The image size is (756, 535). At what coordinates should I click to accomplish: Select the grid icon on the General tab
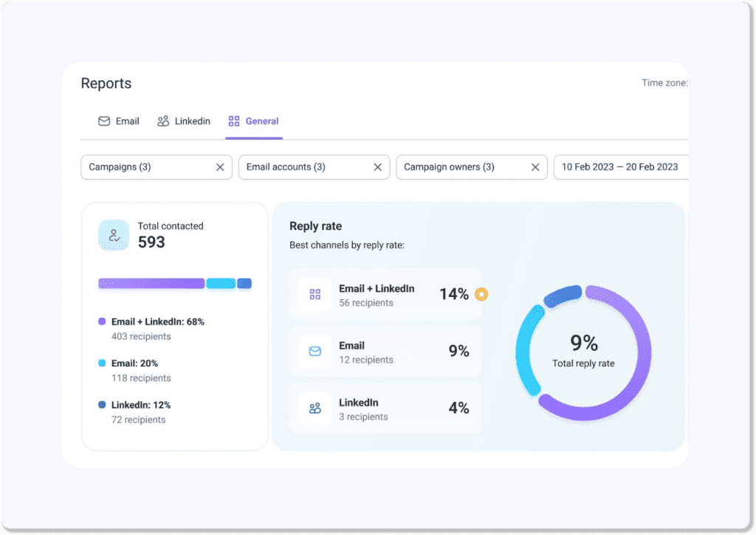[x=233, y=120]
